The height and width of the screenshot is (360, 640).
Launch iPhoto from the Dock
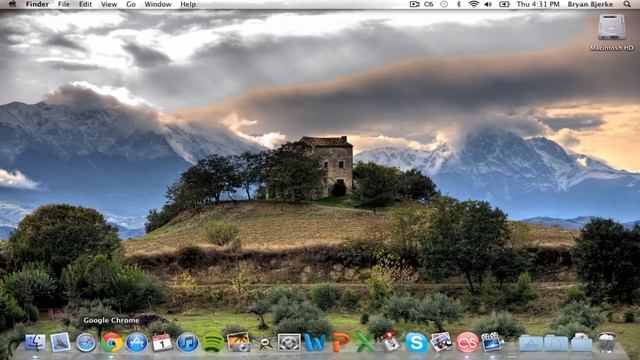238,342
